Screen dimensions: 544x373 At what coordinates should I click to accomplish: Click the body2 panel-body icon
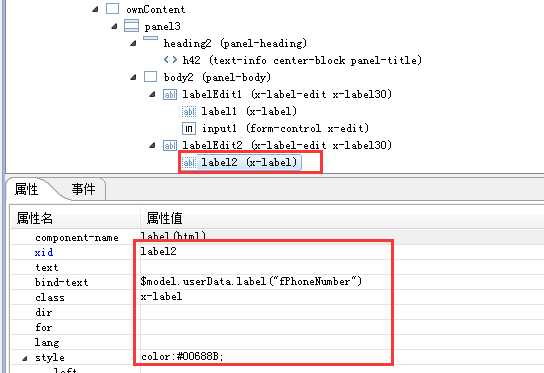[x=150, y=77]
